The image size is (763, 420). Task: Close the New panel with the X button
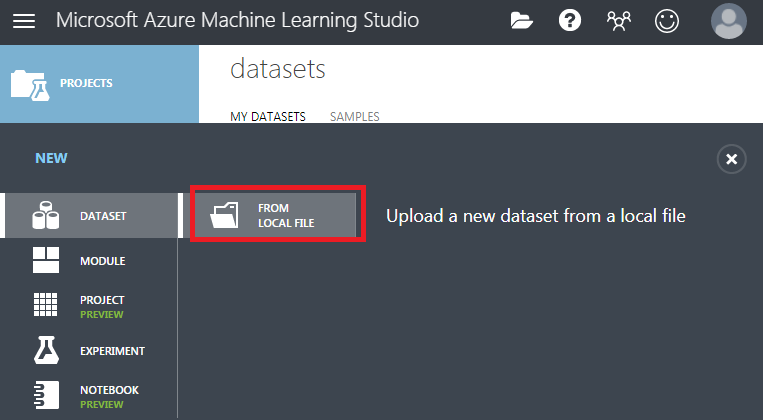[731, 159]
